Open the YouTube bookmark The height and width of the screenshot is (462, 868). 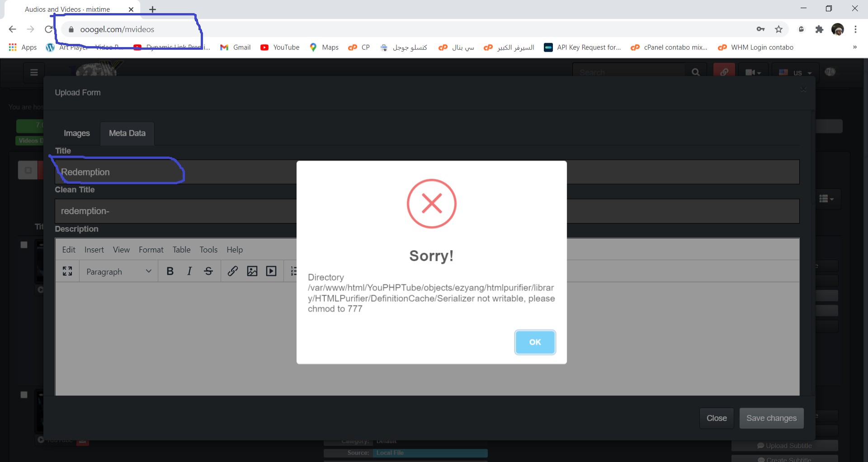tap(280, 47)
